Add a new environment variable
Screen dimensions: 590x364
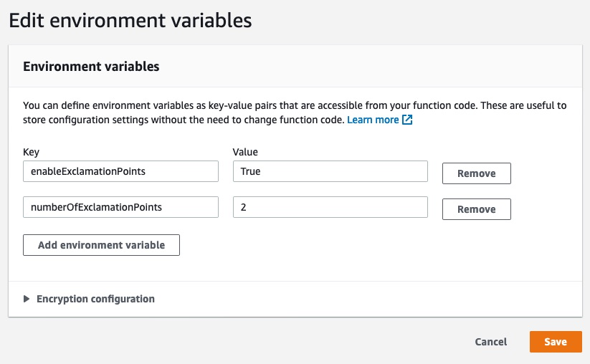point(101,245)
